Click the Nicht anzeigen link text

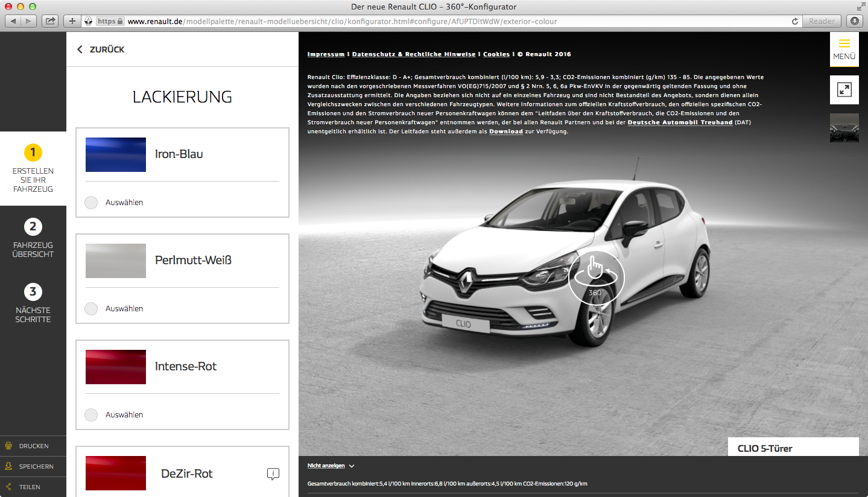point(326,466)
